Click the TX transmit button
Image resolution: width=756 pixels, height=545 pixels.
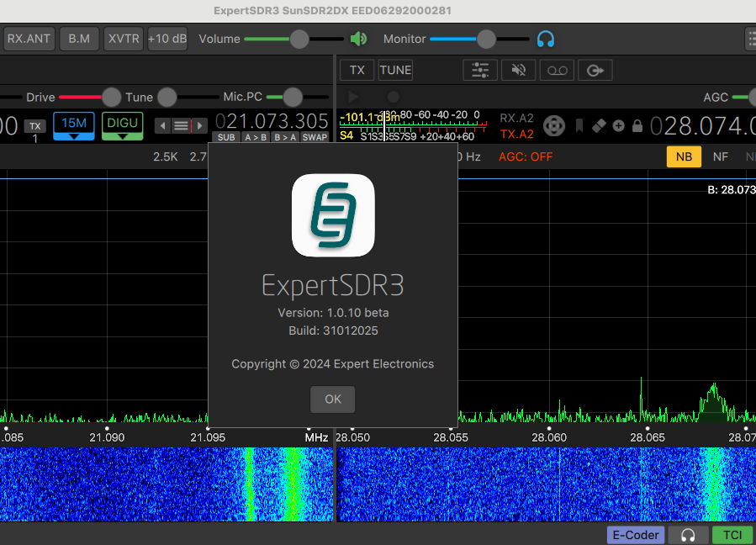tap(357, 71)
